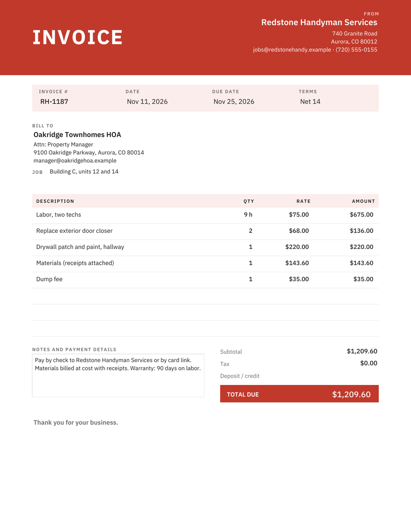Click the Attn: Property Manager line

(63, 145)
